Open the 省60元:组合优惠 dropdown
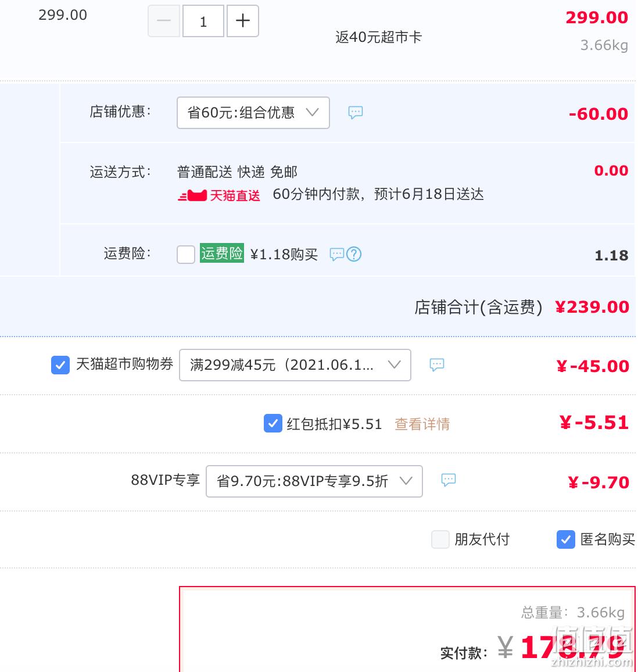The height and width of the screenshot is (672, 638). (253, 113)
